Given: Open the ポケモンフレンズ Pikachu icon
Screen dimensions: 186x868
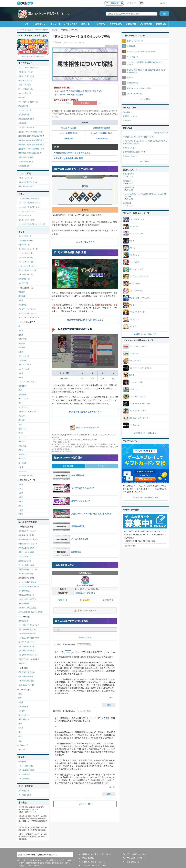Looking at the screenshot, I should (126, 269).
